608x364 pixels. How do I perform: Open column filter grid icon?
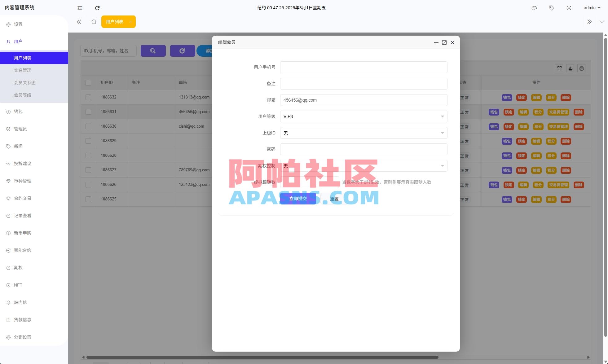click(559, 68)
